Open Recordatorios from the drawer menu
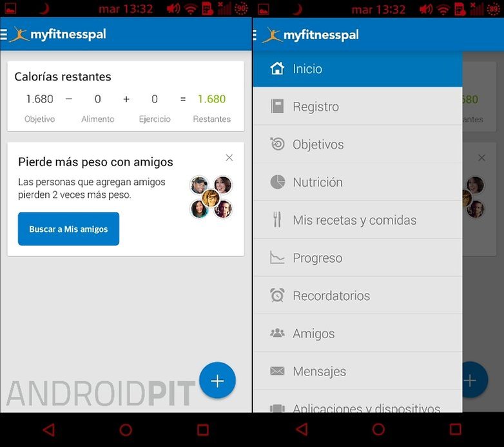Image resolution: width=504 pixels, height=447 pixels. click(358, 296)
